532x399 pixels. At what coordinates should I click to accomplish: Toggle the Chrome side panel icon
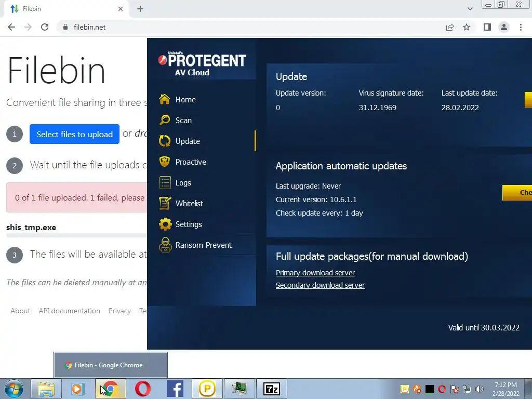pyautogui.click(x=487, y=27)
